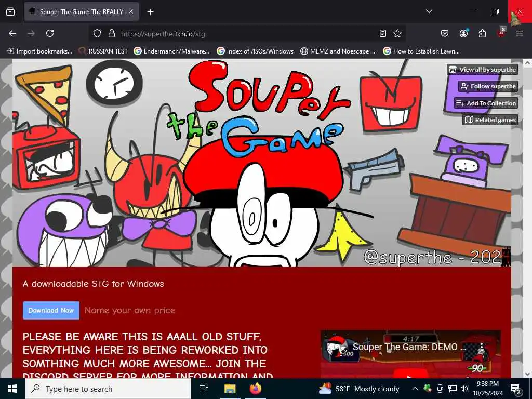The image size is (532, 399).
Task: View site security via padlock icon
Action: [x=112, y=34]
